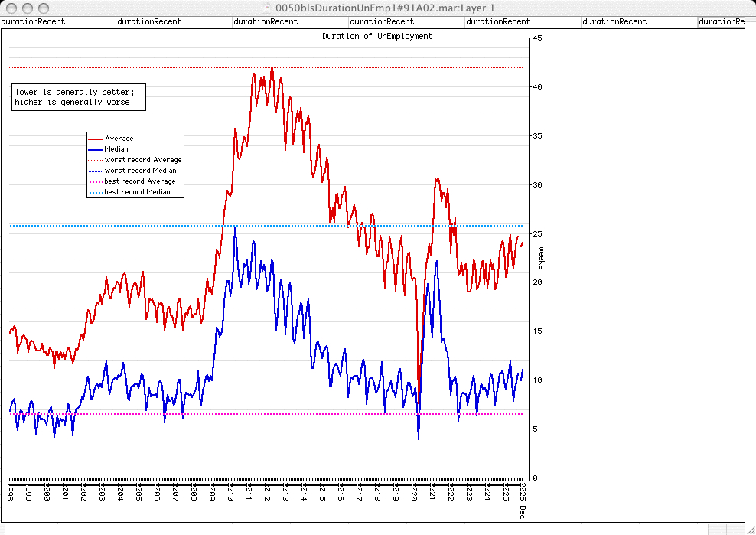Close the chart window with the red button
Screen dimensions: 756x535
coord(11,7)
